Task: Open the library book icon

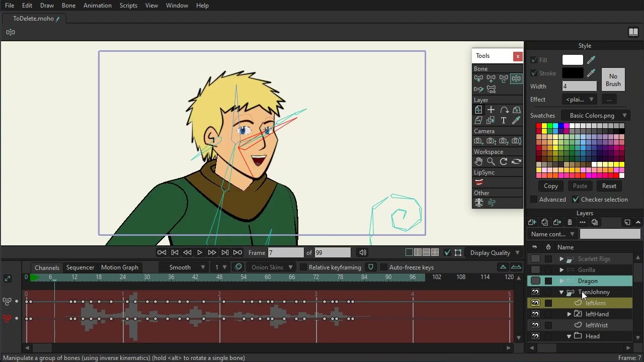Action: tap(633, 32)
